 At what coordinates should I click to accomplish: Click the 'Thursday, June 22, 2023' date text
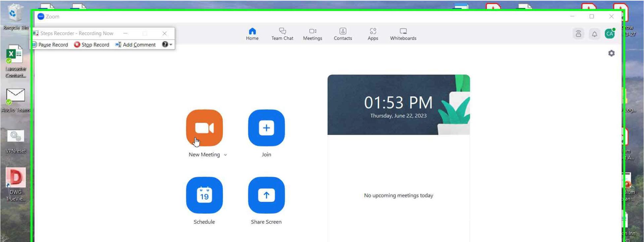tap(398, 116)
